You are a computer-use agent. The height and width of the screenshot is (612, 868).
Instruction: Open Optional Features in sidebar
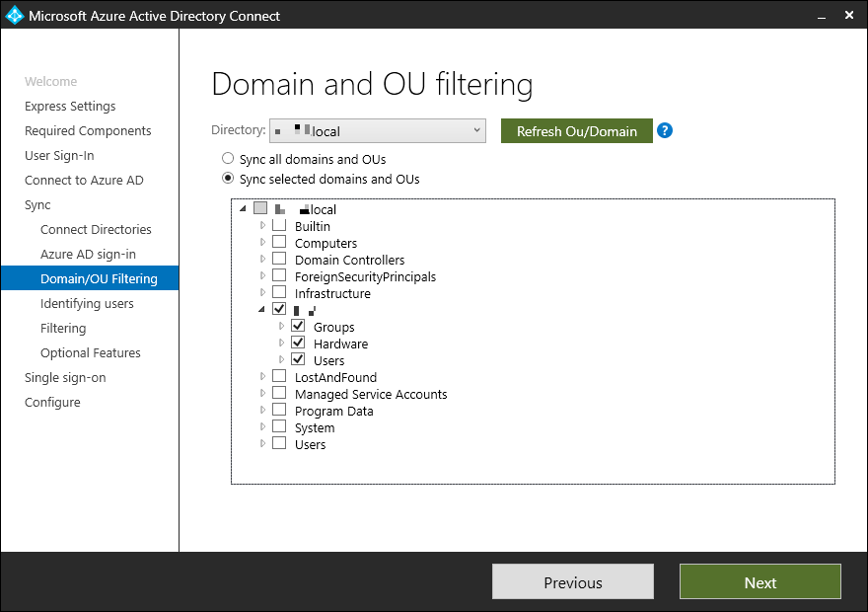point(90,352)
